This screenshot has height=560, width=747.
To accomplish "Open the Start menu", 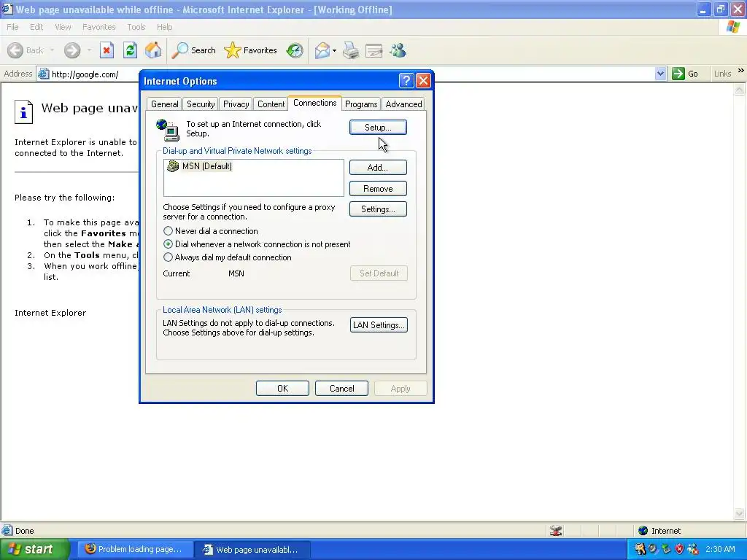I will point(34,549).
